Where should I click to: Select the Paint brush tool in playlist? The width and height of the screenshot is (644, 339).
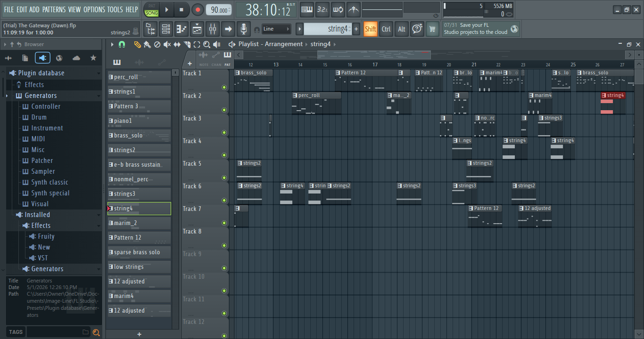pyautogui.click(x=147, y=44)
